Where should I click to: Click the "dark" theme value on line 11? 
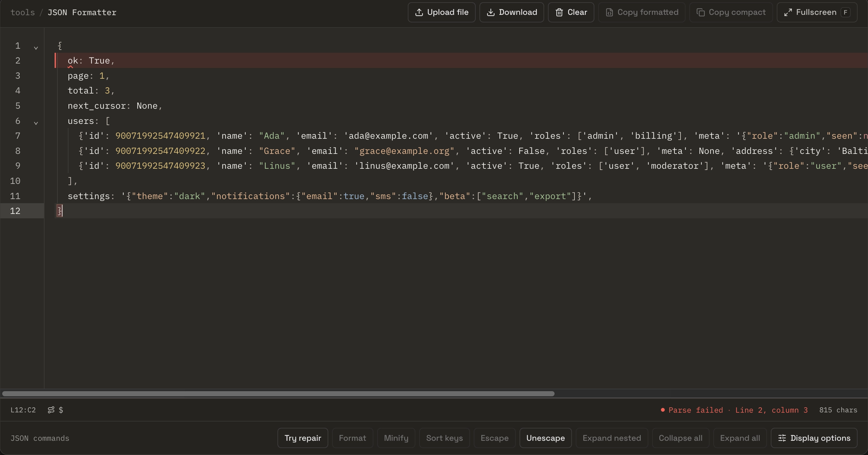[189, 196]
